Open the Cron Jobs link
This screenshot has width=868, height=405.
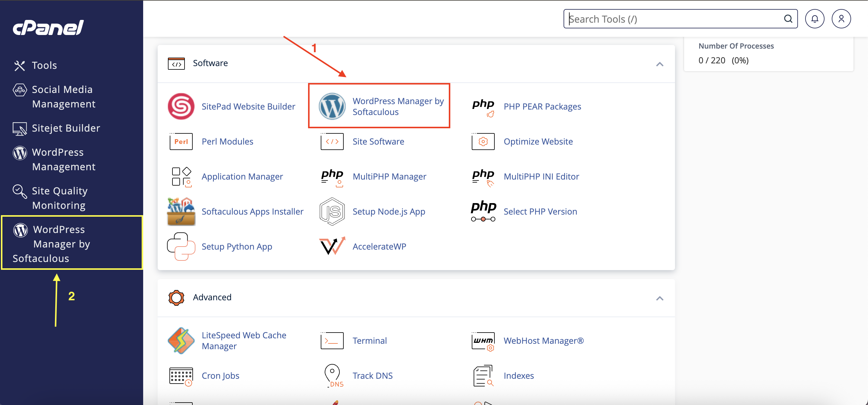tap(220, 376)
